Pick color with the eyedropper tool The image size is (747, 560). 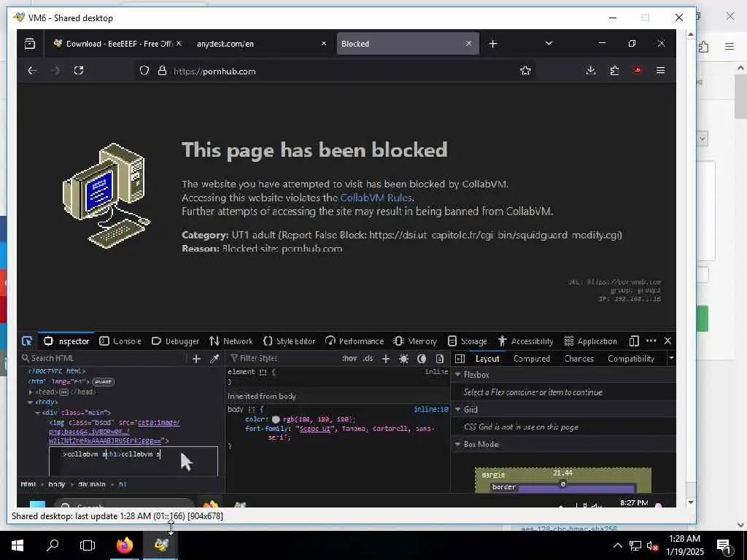(214, 359)
